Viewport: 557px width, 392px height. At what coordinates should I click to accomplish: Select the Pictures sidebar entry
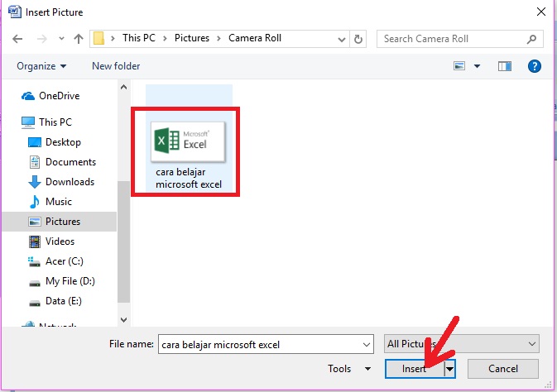click(59, 222)
